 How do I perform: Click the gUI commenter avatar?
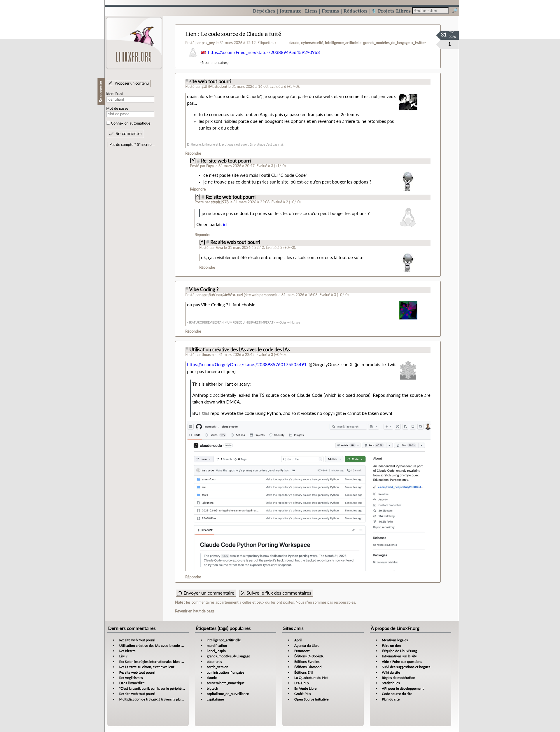408,102
